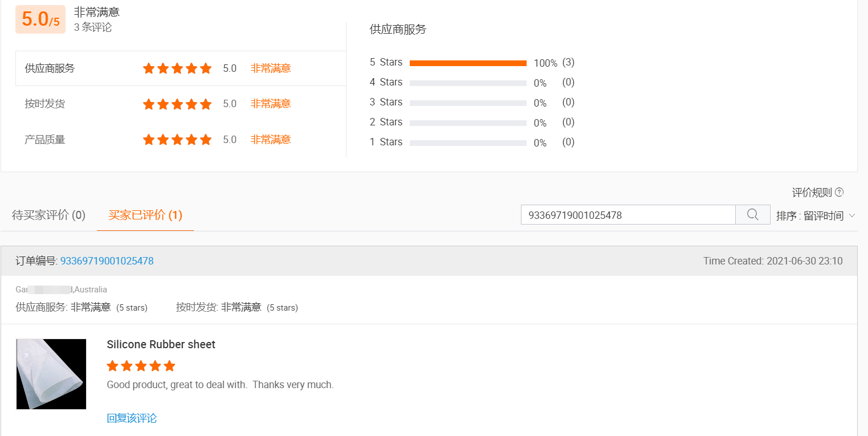Click the 4 Stars rating bar
Viewport: 868px width, 436px height.
pyautogui.click(x=468, y=83)
